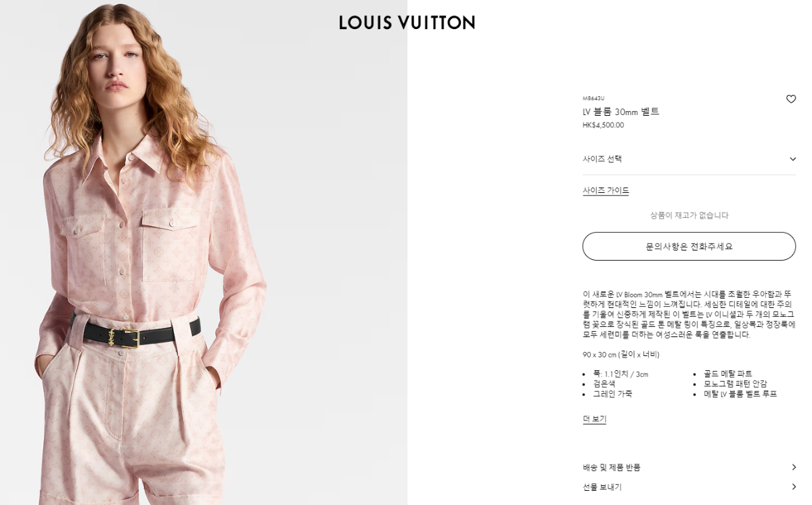Click the chevron beside 사이즈 선택
Viewport: 812px width, 505px height.
click(x=792, y=159)
